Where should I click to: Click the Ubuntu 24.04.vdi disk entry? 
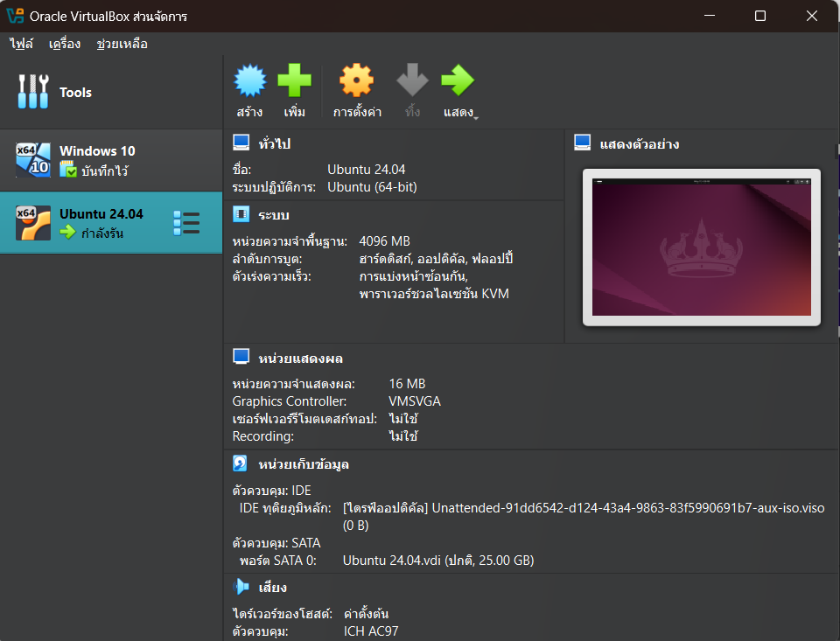(x=438, y=561)
